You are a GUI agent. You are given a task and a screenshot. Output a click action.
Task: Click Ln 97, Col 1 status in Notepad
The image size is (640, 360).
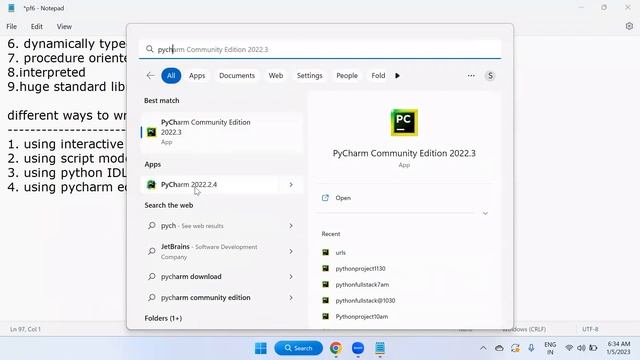[25, 329]
